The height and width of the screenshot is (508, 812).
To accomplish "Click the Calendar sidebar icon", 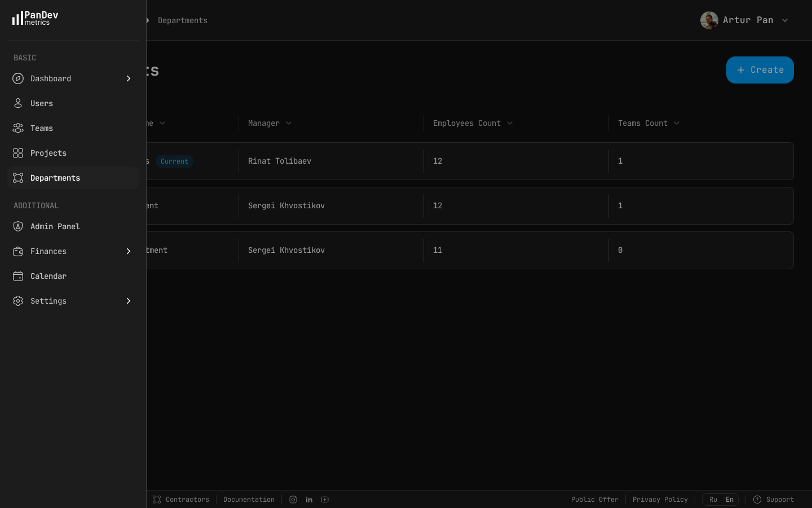I will pyautogui.click(x=18, y=276).
